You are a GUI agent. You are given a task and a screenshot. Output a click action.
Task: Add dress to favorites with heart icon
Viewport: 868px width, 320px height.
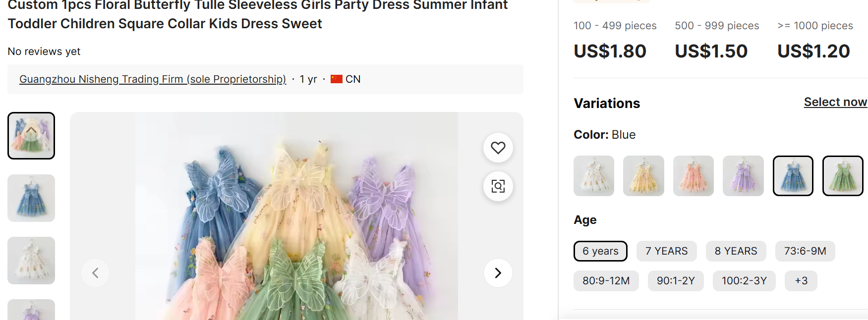click(498, 148)
